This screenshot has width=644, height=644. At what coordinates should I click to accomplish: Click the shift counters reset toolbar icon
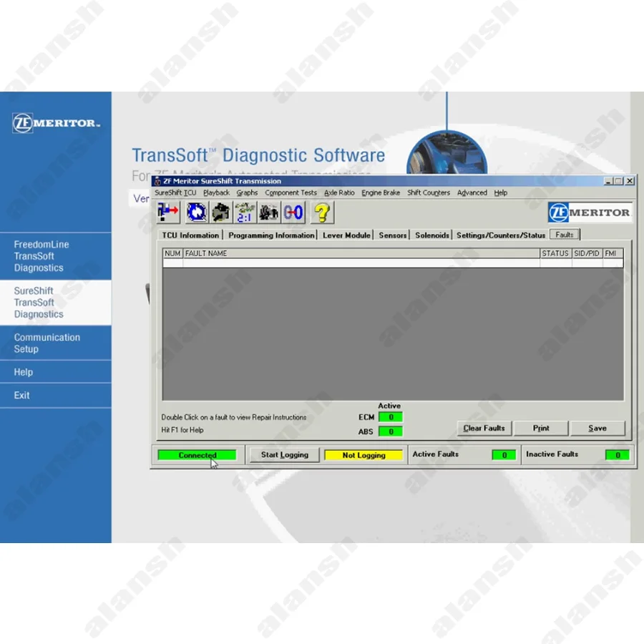[293, 213]
